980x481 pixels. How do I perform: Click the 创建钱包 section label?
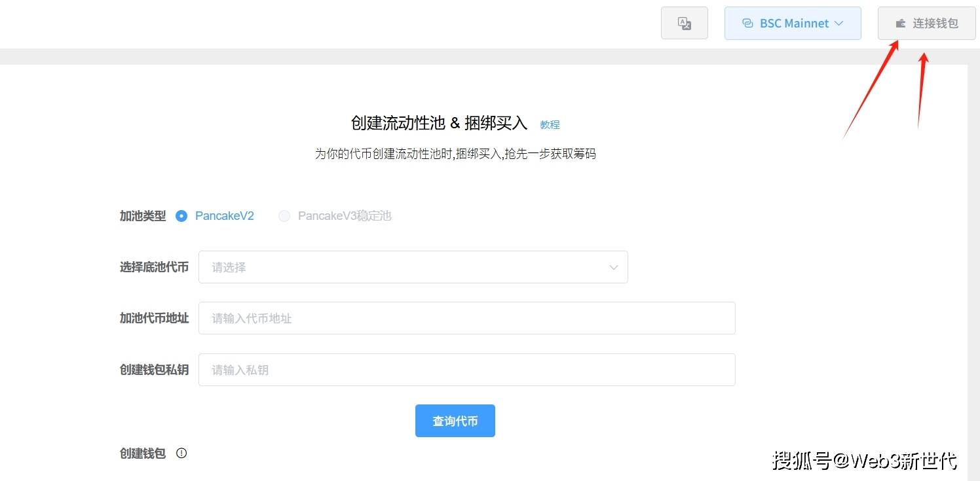tap(143, 454)
